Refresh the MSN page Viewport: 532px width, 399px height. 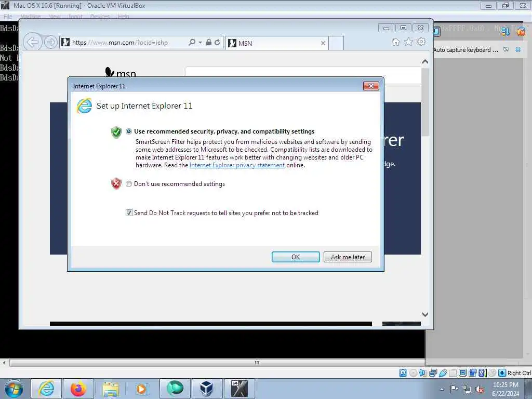[x=217, y=43]
